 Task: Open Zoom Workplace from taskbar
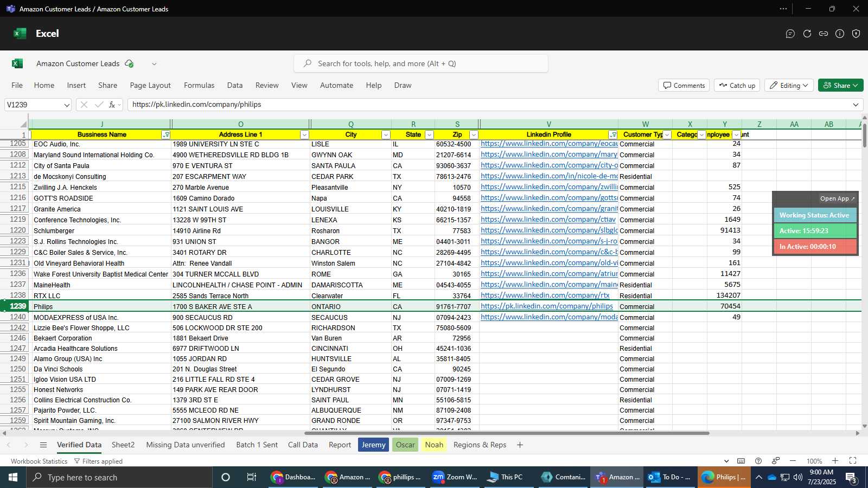click(x=455, y=477)
